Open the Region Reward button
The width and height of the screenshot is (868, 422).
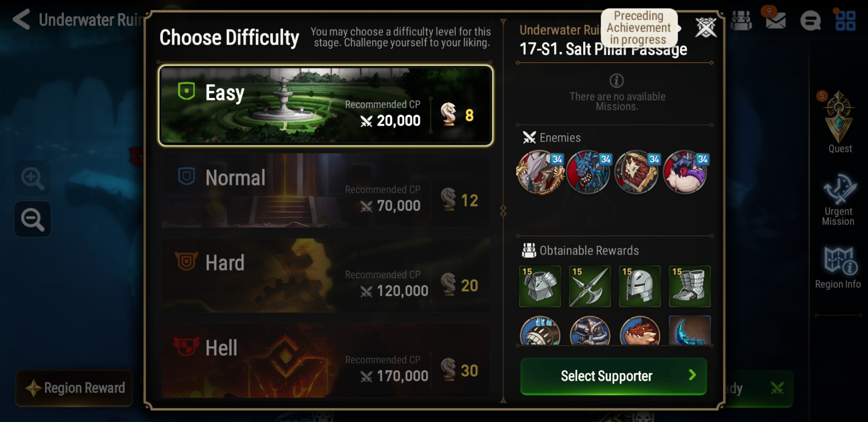(x=74, y=388)
